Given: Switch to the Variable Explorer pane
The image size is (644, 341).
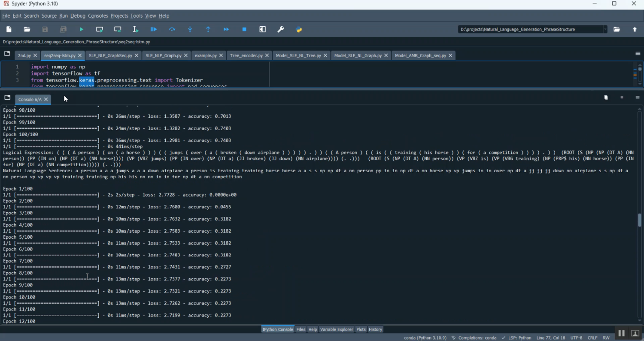Looking at the screenshot, I should (336, 329).
